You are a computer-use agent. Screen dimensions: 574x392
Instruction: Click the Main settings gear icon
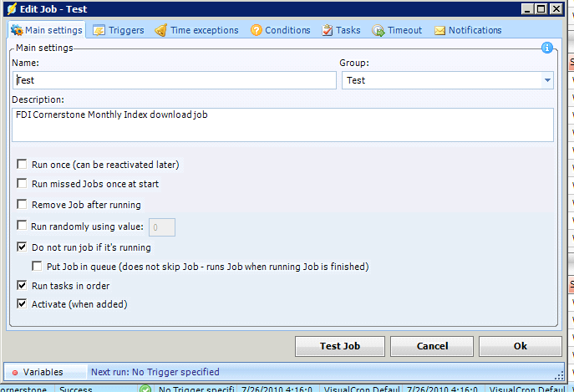17,30
